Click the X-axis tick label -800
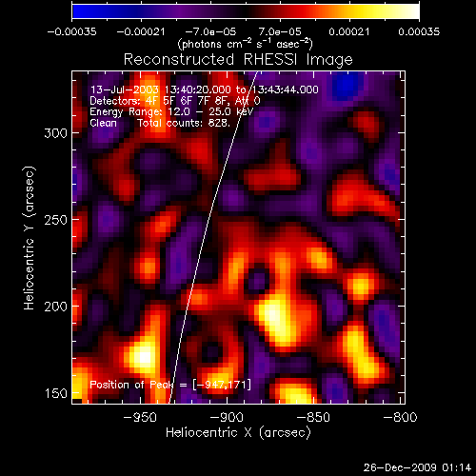The image size is (476, 476). click(x=400, y=417)
